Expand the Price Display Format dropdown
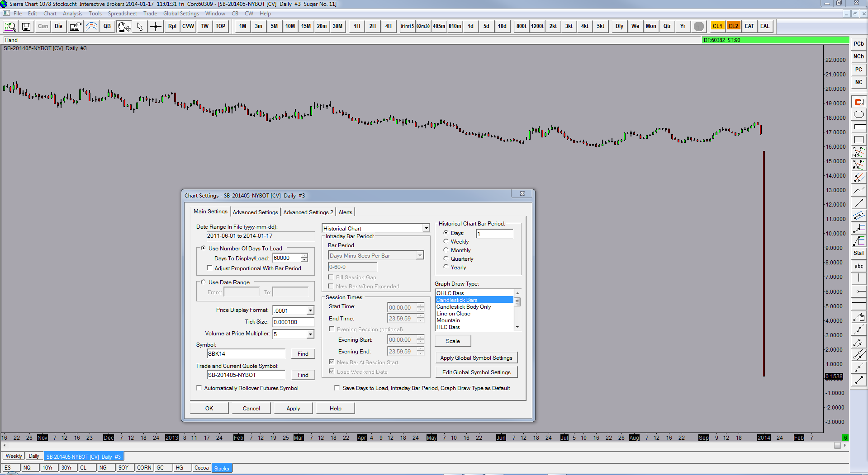Screen dimensions: 868x475 [310, 310]
